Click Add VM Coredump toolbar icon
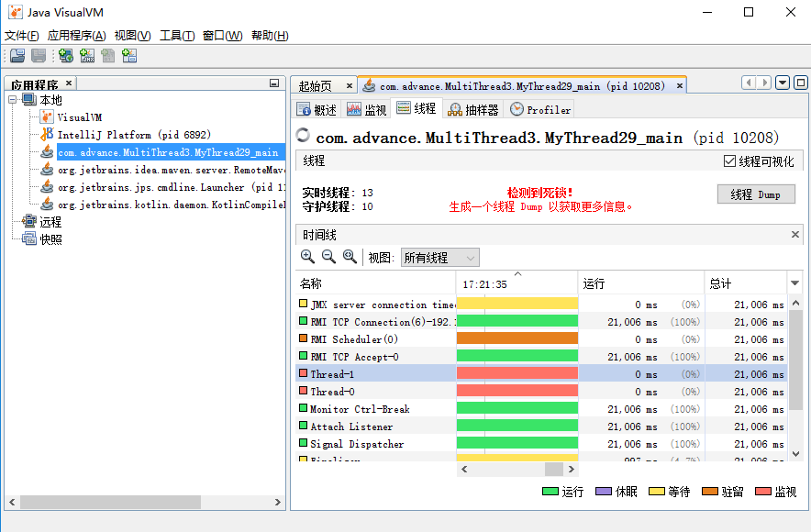 [x=108, y=55]
